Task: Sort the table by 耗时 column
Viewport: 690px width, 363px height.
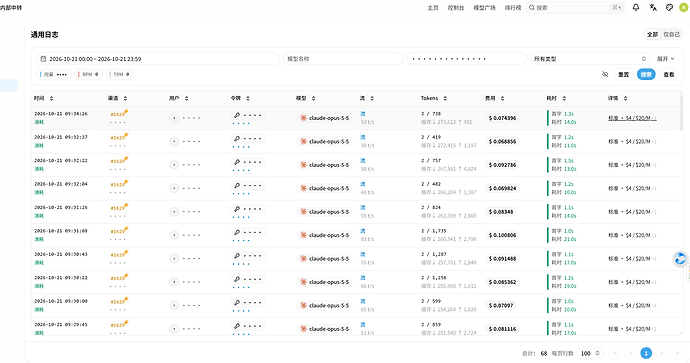Action: [556, 98]
